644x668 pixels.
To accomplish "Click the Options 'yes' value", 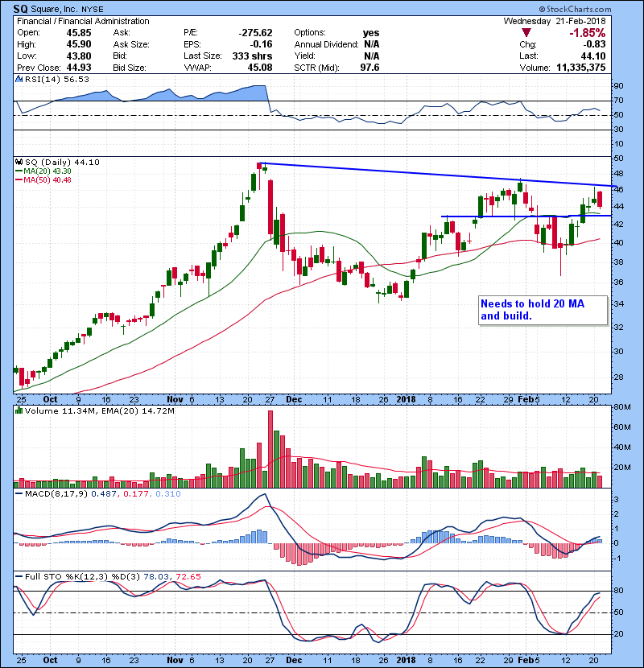I will tap(371, 33).
